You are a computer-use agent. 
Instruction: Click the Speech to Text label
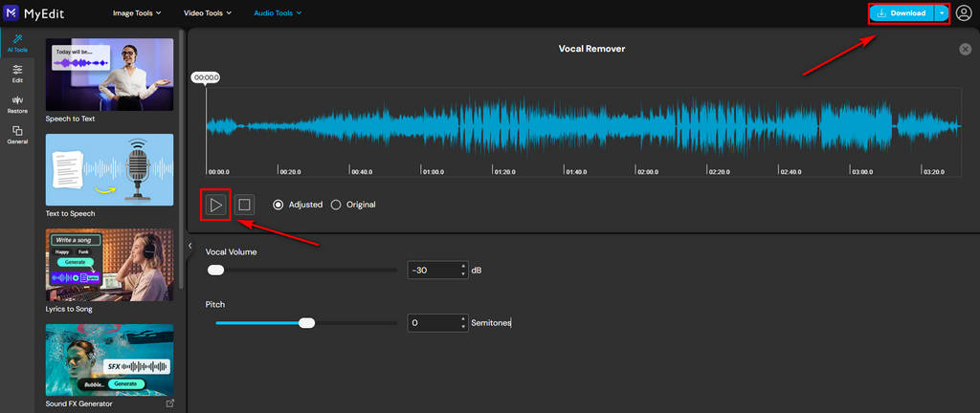click(x=70, y=119)
